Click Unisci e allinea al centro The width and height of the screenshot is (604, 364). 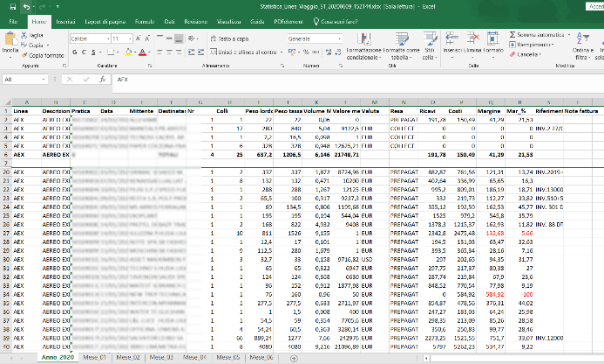tap(243, 52)
